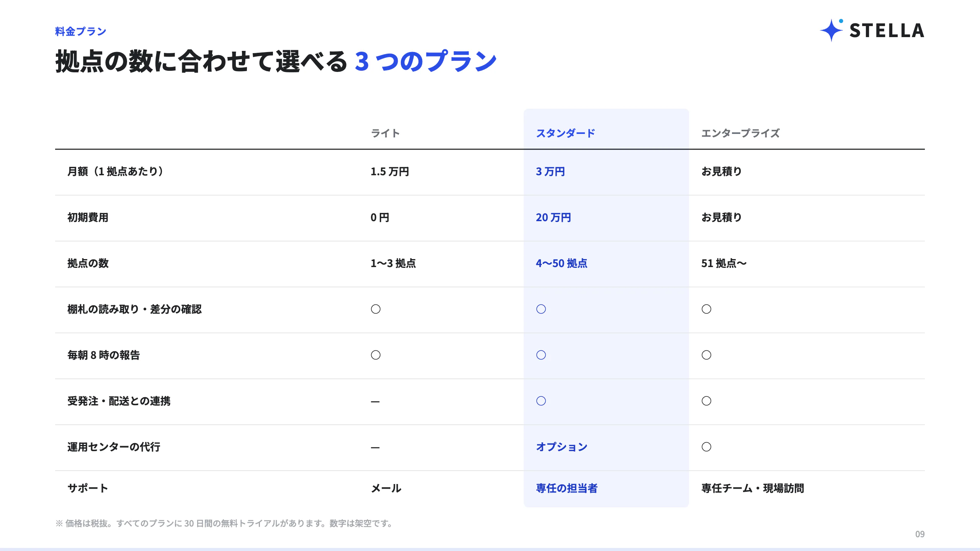Click the dash mark for ライト 受発注・配送との連携
Image resolution: width=980 pixels, height=551 pixels.
click(x=375, y=402)
